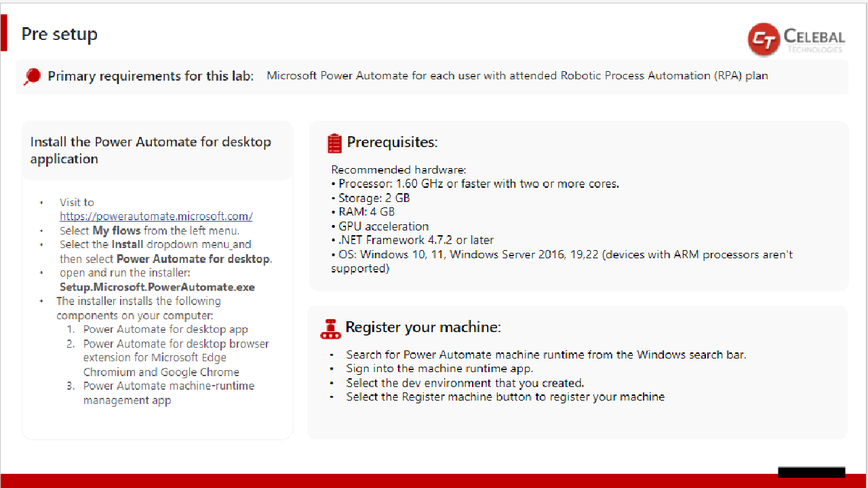The height and width of the screenshot is (488, 868).
Task: Click the black redaction box in the footer
Action: tap(812, 472)
